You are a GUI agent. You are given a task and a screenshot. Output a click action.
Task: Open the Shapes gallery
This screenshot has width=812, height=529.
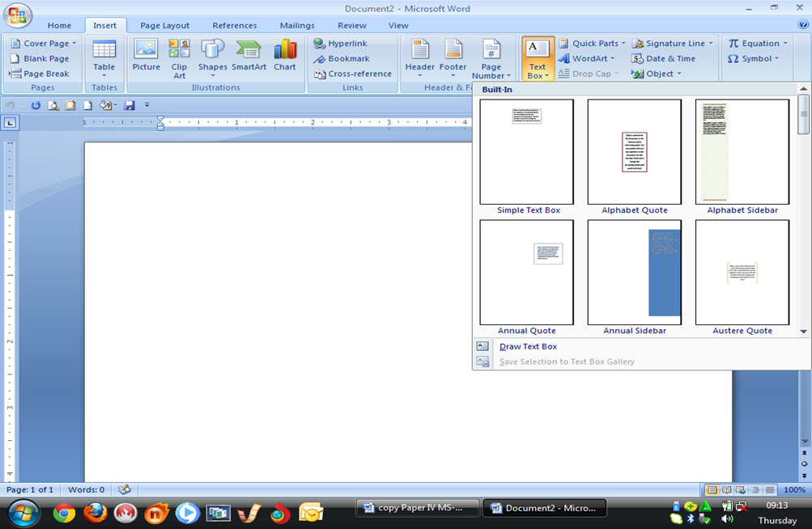(x=212, y=58)
